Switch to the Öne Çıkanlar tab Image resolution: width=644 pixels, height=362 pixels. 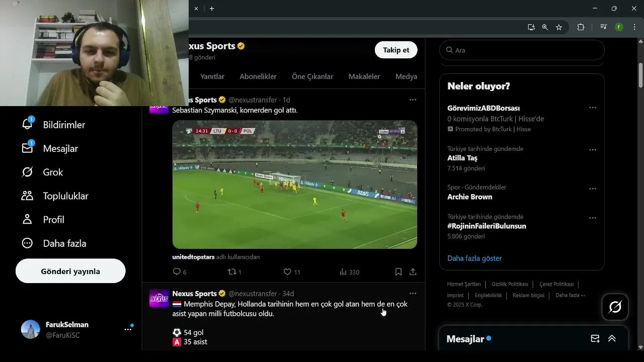tap(312, 76)
